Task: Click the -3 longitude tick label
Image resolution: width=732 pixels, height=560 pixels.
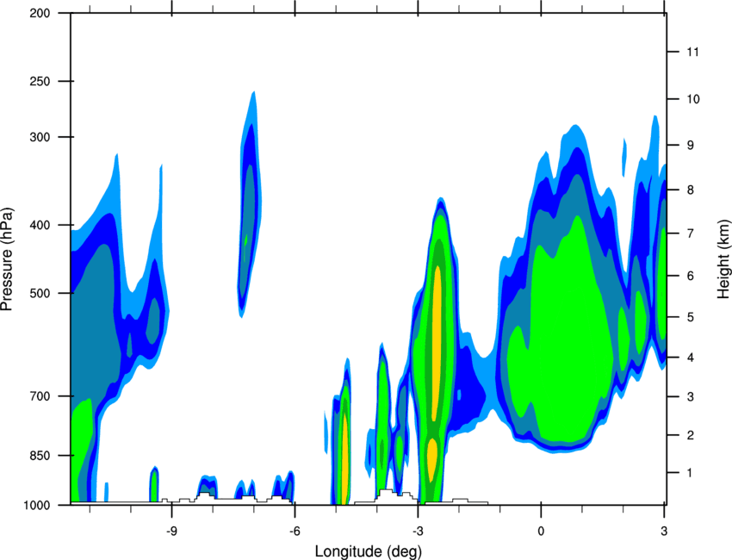Action: [x=418, y=531]
